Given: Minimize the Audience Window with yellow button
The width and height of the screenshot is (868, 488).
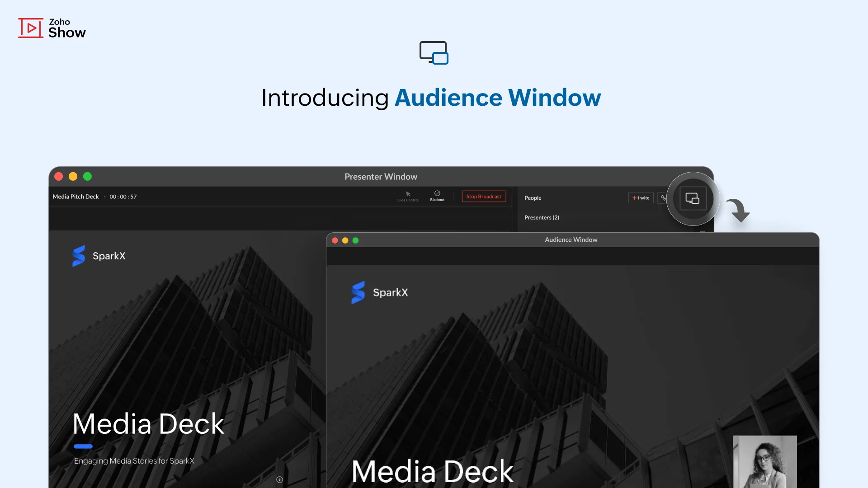Looking at the screenshot, I should [345, 240].
